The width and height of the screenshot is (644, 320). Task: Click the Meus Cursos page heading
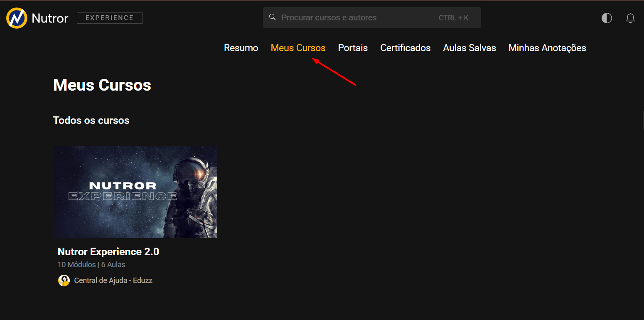[102, 85]
